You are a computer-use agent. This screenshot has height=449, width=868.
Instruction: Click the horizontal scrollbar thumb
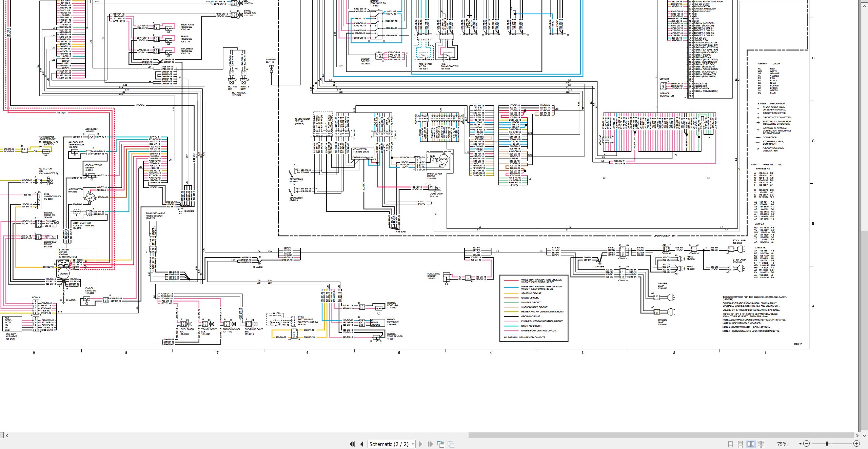pyautogui.click(x=660, y=435)
